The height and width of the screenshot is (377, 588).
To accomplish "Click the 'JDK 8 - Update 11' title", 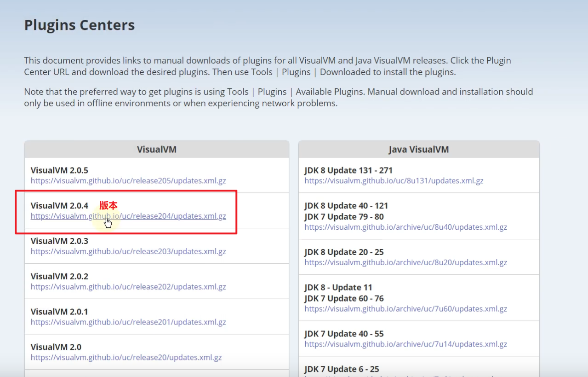I will (x=338, y=287).
